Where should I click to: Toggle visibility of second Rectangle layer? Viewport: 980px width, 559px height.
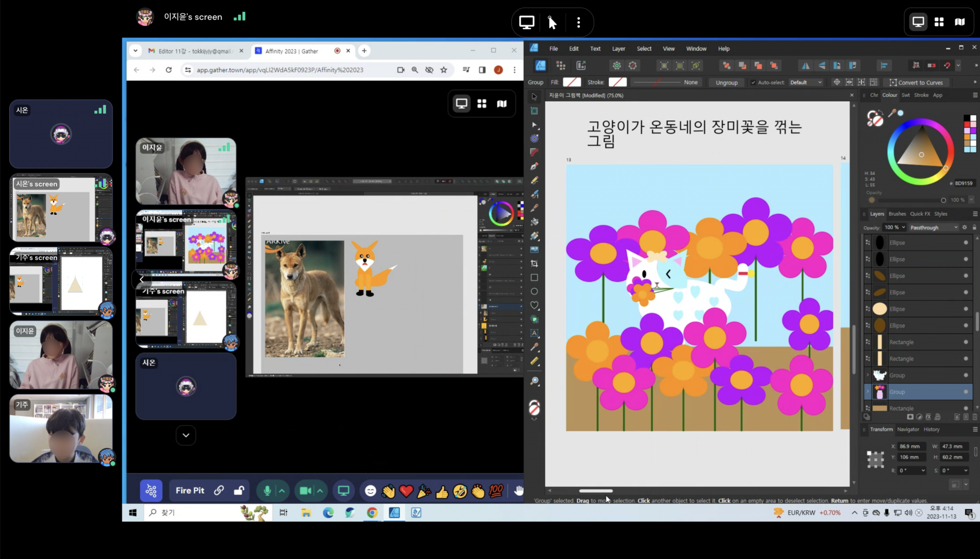966,359
